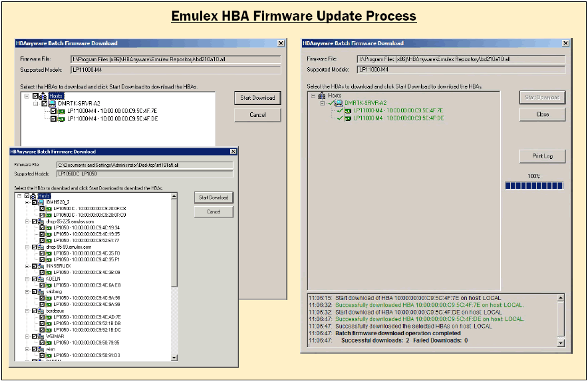Screen dimensions: 588x381
Task: Uncheck the dhcp-95-225.emulex.com host checkbox
Action: click(33, 221)
